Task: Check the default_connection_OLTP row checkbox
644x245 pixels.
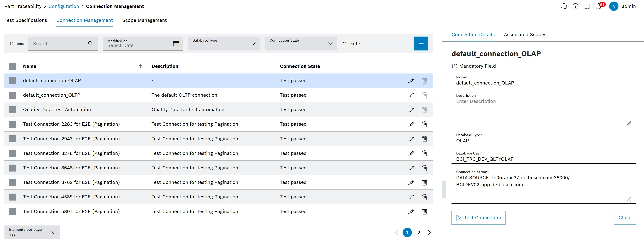Action: (x=13, y=95)
